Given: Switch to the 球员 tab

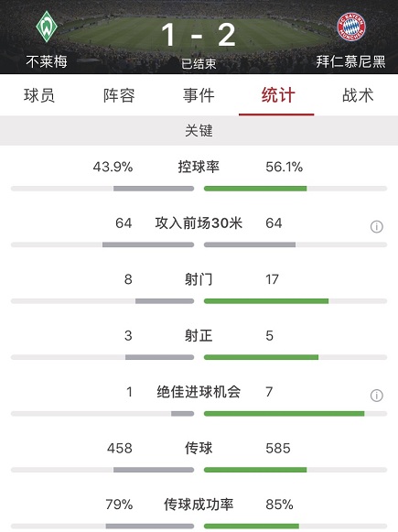Looking at the screenshot, I should coord(39,95).
